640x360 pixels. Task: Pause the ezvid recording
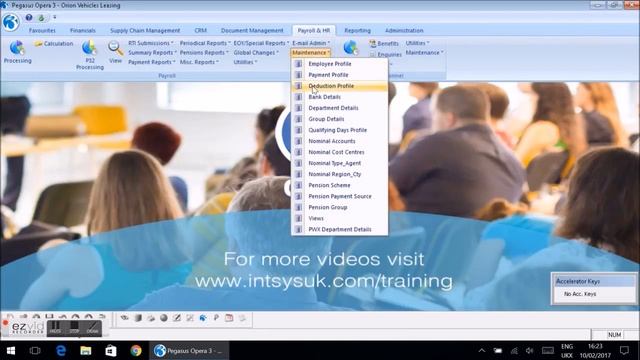coord(55,328)
